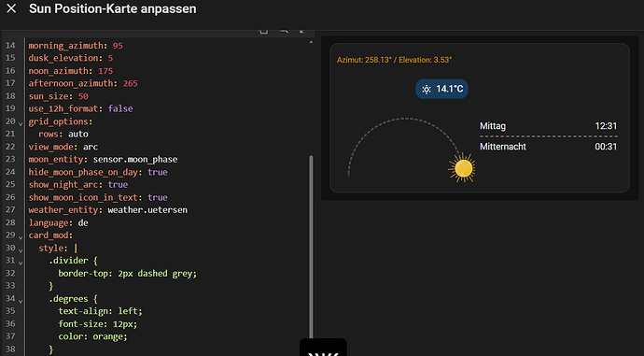
Task: Close the Sun Position-Karte anpassen dialog
Action: pos(11,8)
